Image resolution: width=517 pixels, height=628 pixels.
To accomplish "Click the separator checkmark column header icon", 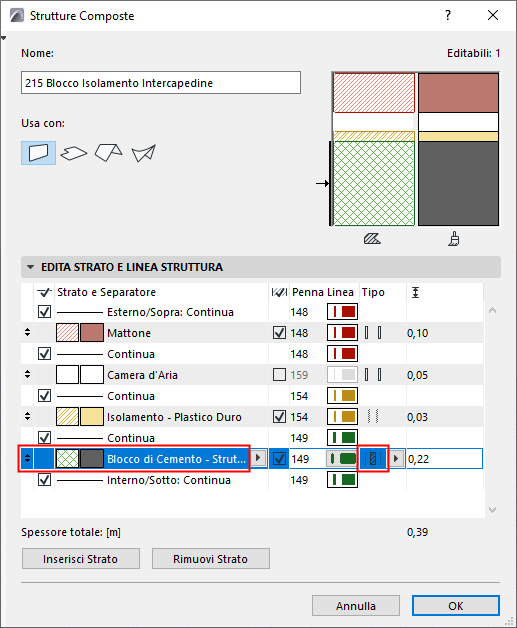I will click(x=44, y=292).
